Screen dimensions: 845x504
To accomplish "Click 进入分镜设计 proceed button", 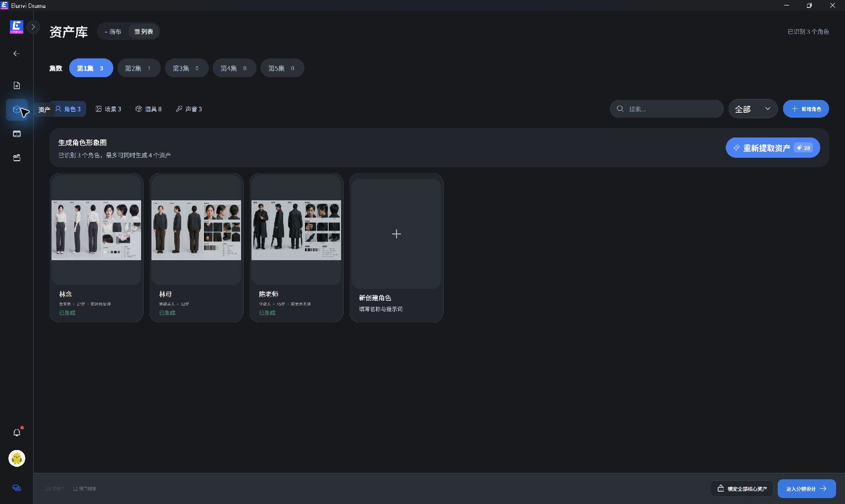I will (807, 489).
